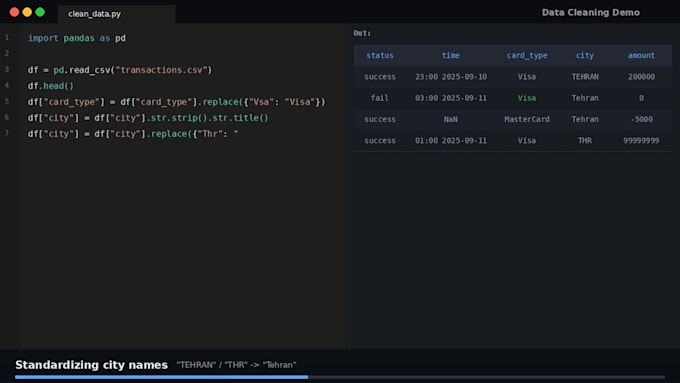This screenshot has width=680, height=383.
Task: Click the green highlighted Visa cell
Action: [x=527, y=98]
